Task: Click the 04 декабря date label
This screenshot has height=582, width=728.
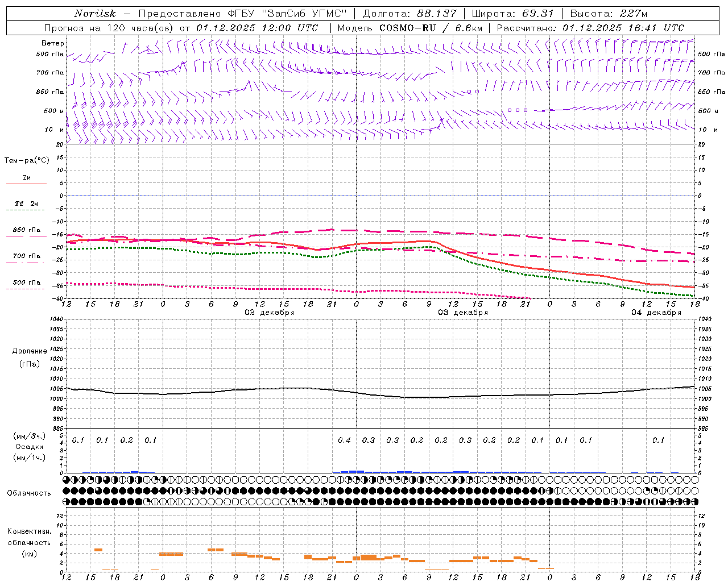Action: 656,313
